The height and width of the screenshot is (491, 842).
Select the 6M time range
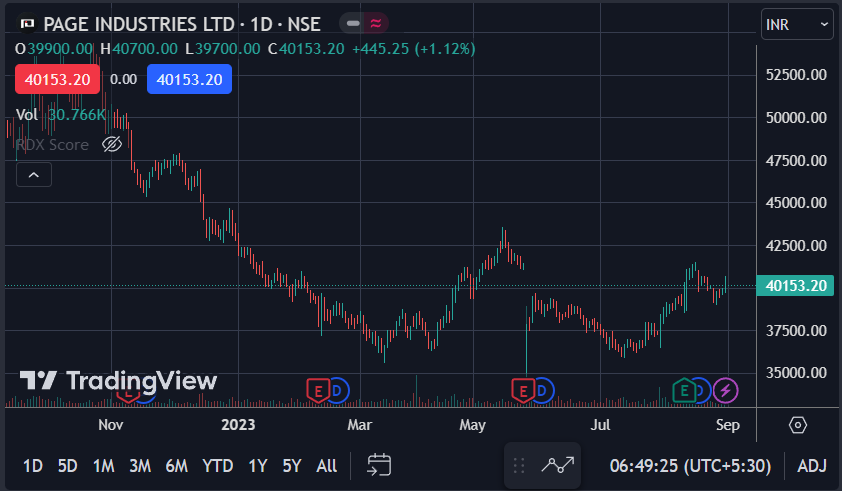177,465
